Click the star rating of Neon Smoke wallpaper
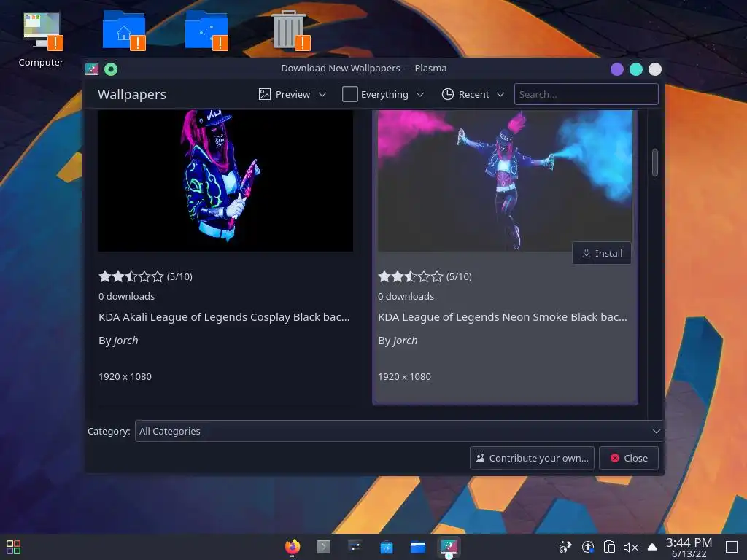This screenshot has width=747, height=560. pos(410,276)
